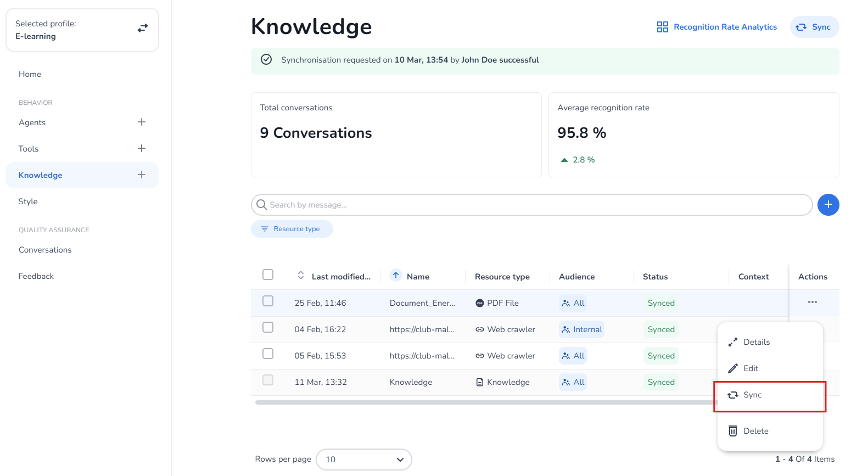This screenshot has height=476, width=868.
Task: Open the three-dots actions menu for Document_Ener row
Action: (812, 302)
